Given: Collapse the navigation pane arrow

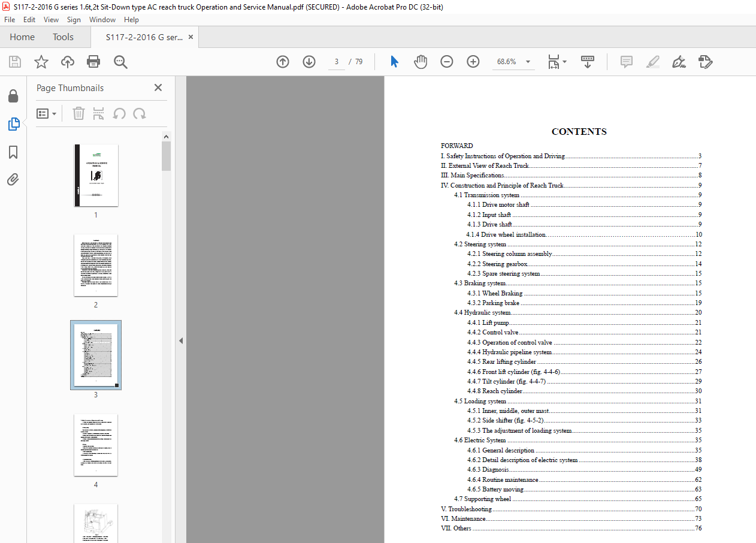Looking at the screenshot, I should click(x=180, y=340).
